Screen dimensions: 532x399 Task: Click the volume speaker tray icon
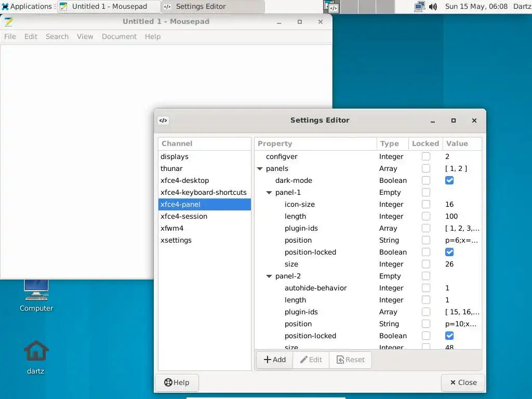pos(433,6)
